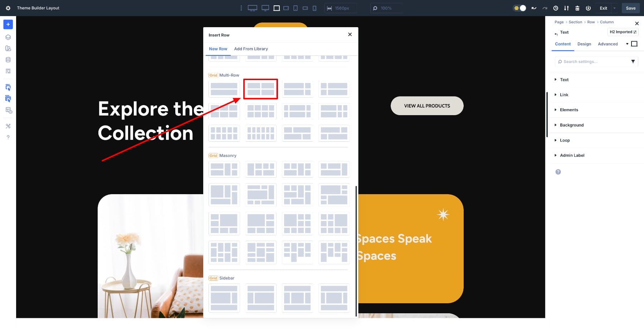Click the Save button
Image resolution: width=644 pixels, height=329 pixels.
[630, 8]
